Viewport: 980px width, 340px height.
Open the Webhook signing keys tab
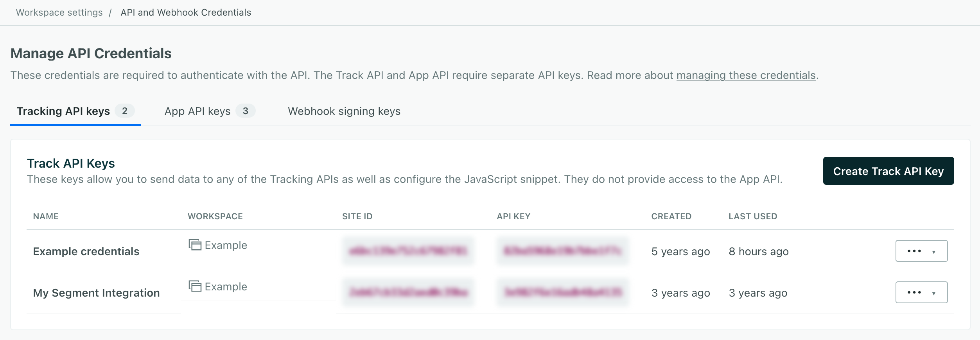click(x=344, y=111)
